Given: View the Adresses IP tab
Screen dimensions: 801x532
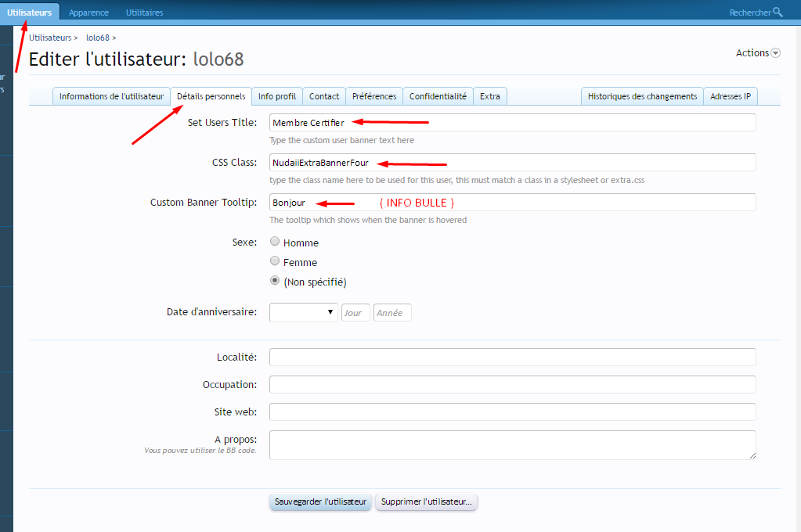Looking at the screenshot, I should pos(730,96).
